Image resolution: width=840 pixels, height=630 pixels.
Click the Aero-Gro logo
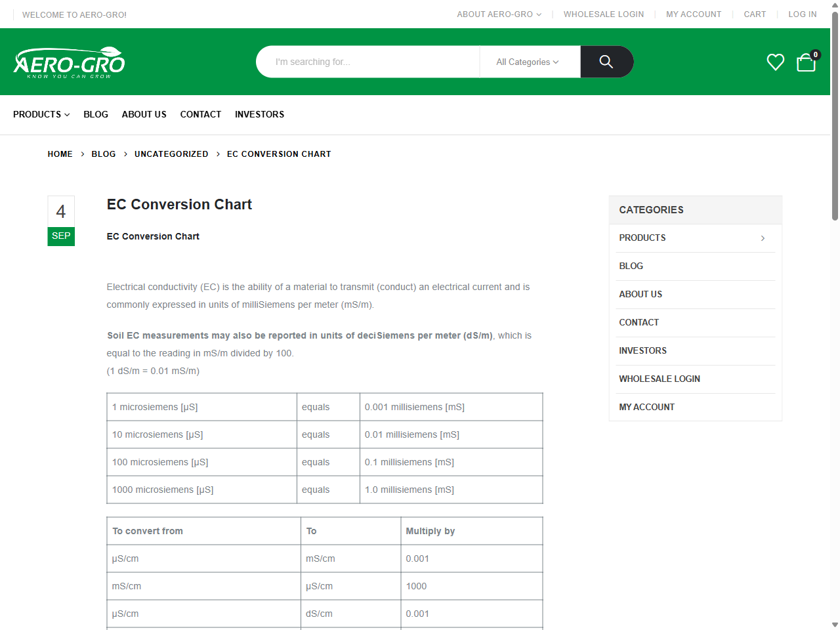[69, 61]
